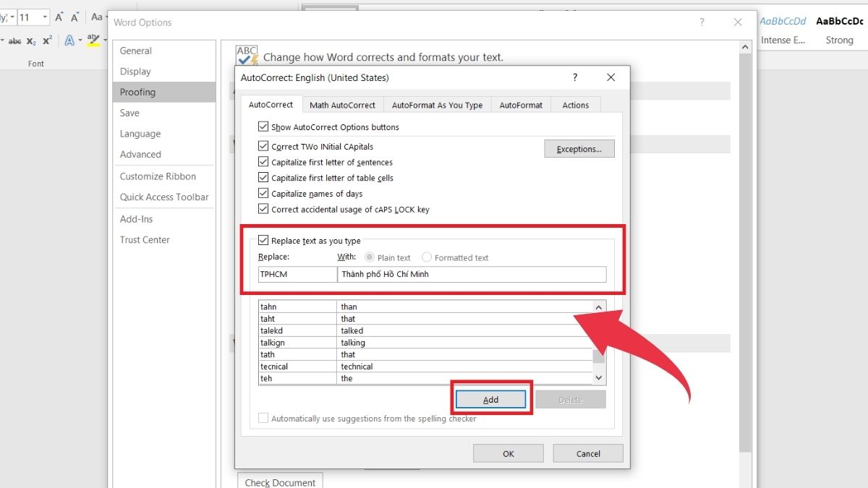Select the Plain text radio option
The height and width of the screenshot is (488, 868).
pos(370,257)
